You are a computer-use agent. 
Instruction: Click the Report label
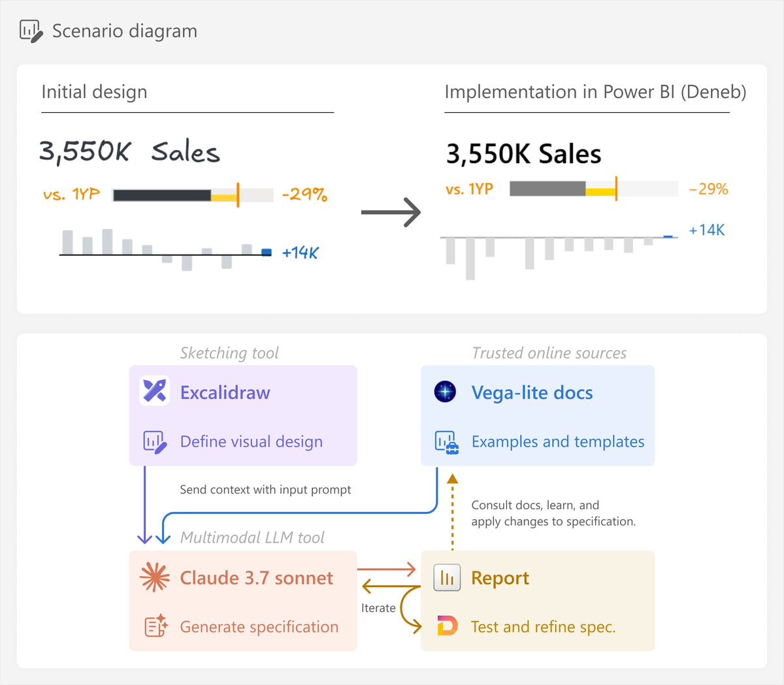[x=500, y=578]
